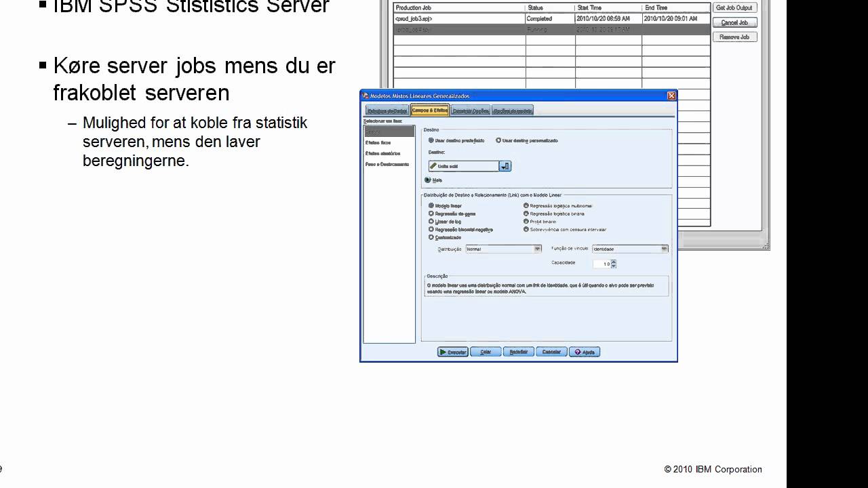Select 'Peso e Deslocamento' in the item list
Image resolution: width=868 pixels, height=488 pixels.
point(387,165)
